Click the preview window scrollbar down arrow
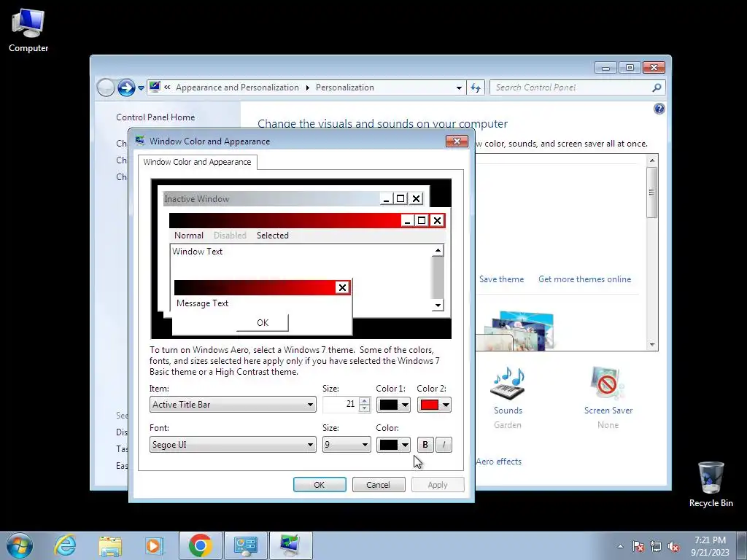747x560 pixels. pos(438,306)
